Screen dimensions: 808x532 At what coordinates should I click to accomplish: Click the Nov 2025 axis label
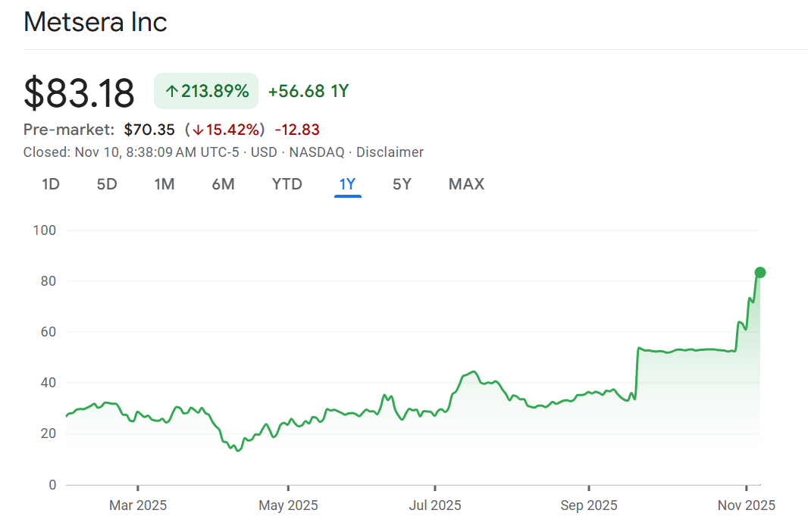(747, 505)
